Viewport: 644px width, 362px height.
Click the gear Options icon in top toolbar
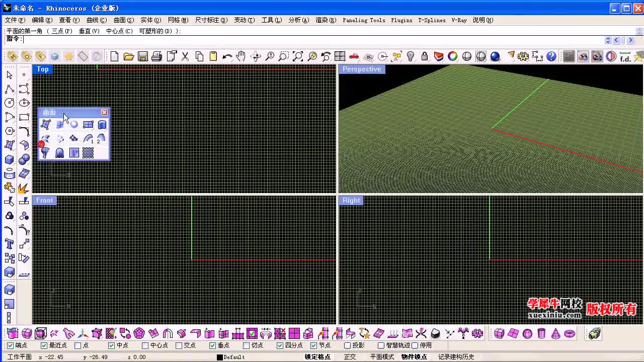click(x=523, y=56)
